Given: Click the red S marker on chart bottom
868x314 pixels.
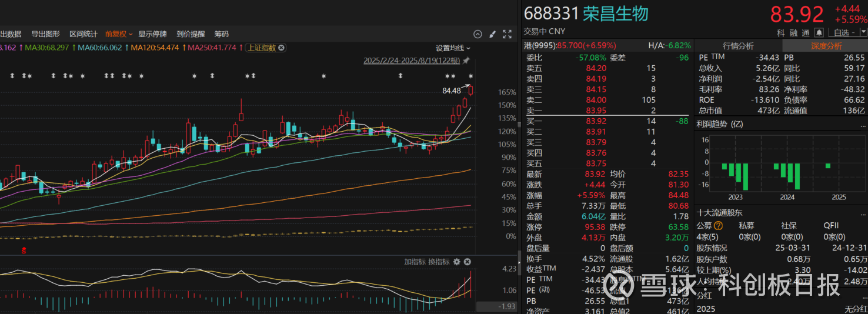Looking at the screenshot, I should pos(24,250).
